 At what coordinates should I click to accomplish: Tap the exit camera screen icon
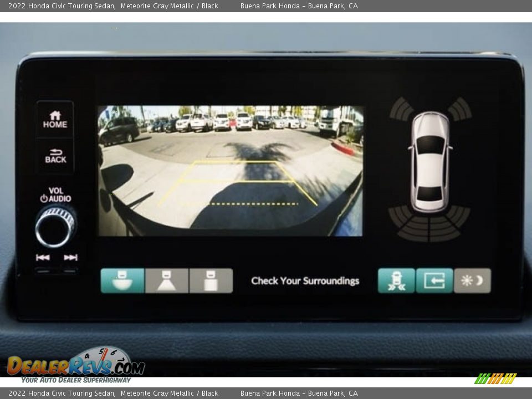[434, 280]
